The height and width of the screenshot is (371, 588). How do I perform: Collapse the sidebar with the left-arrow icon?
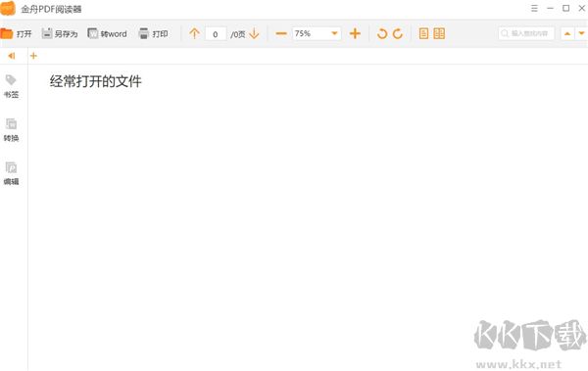[x=11, y=56]
